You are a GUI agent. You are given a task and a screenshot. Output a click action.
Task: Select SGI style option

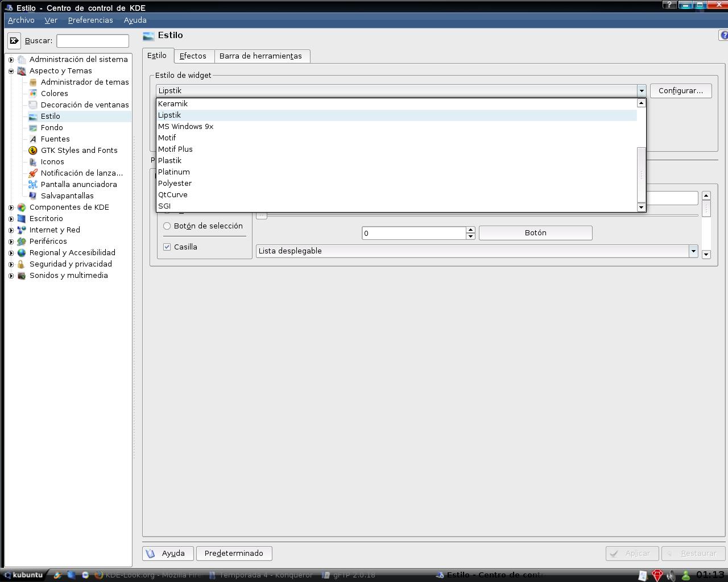click(396, 206)
